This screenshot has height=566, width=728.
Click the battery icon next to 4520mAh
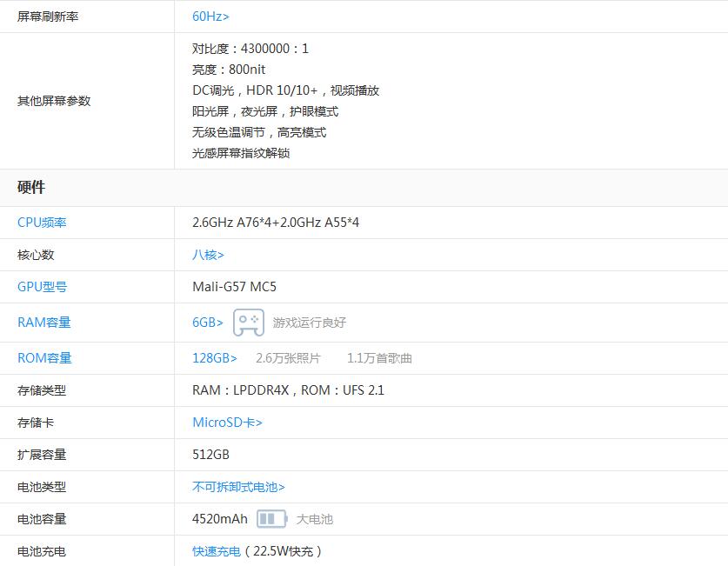click(272, 518)
